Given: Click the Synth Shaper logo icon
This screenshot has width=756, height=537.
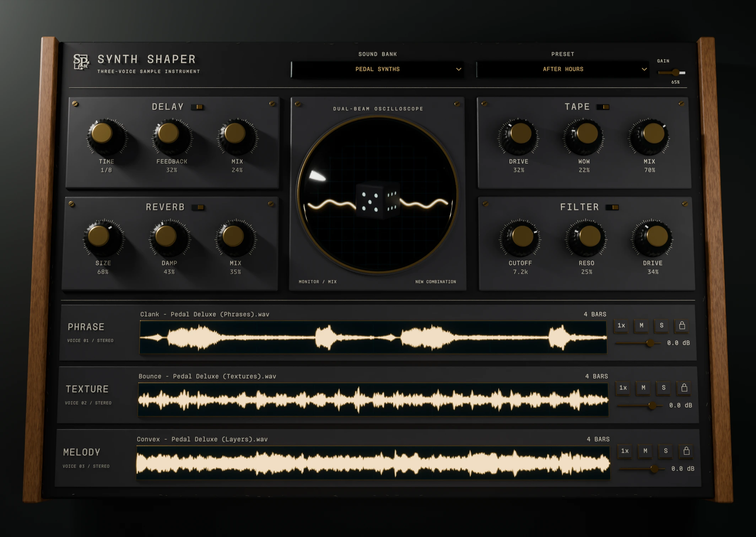Looking at the screenshot, I should point(81,62).
